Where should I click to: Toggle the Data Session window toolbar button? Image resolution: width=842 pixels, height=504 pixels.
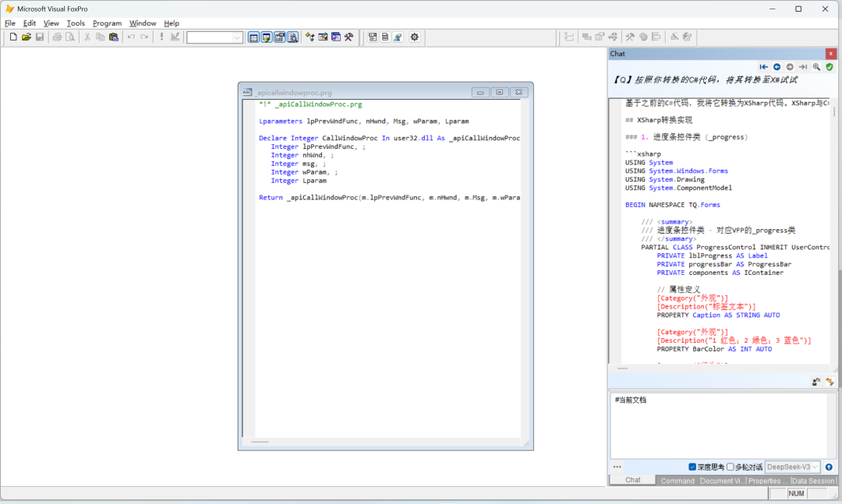coord(267,37)
